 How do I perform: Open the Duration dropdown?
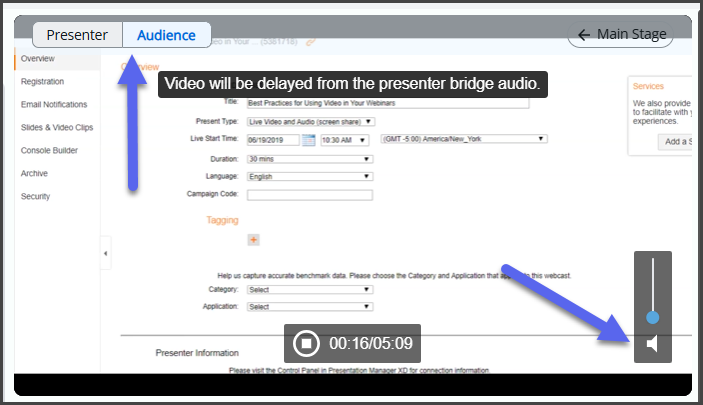310,159
